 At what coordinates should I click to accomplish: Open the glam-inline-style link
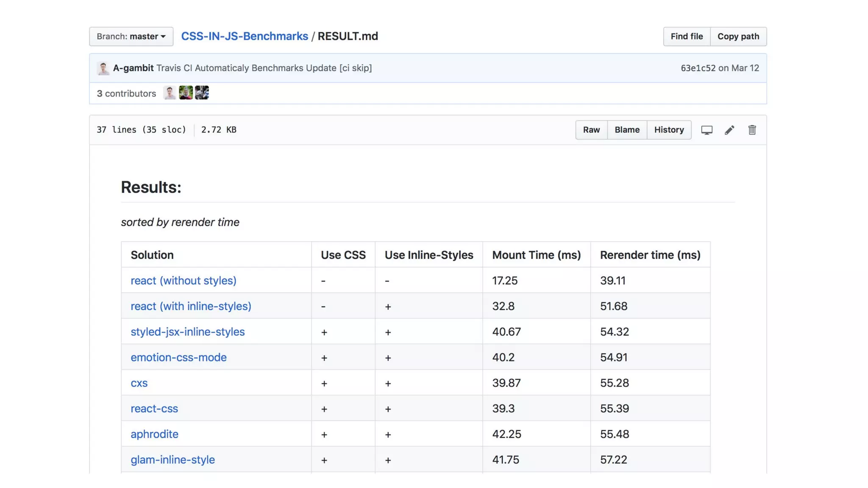(172, 460)
